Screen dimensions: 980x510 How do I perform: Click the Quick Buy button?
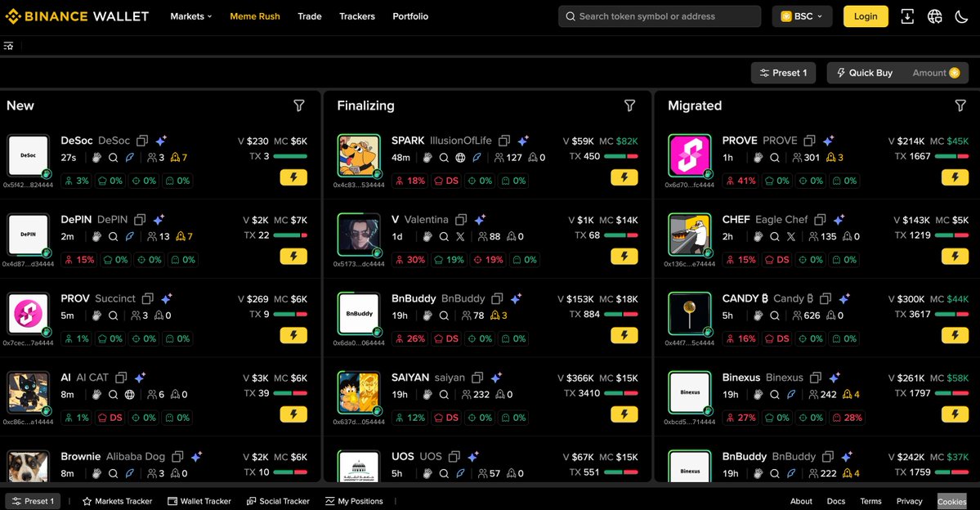point(865,73)
